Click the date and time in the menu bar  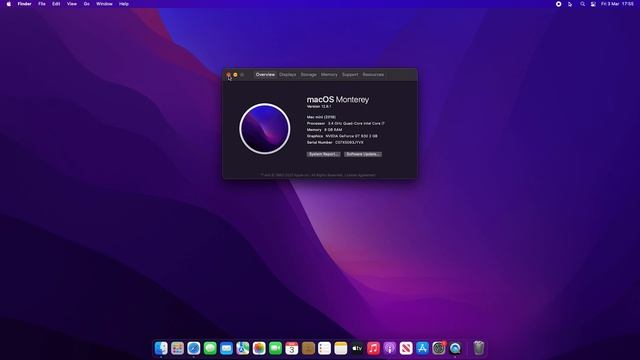617,4
